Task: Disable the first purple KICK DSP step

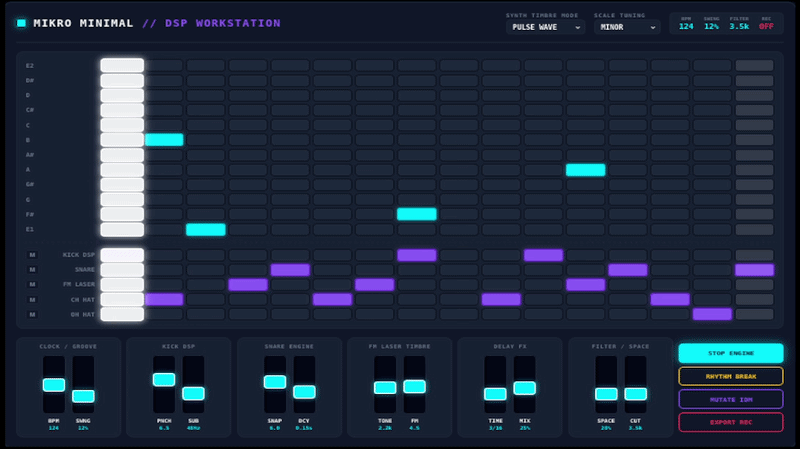Action: [417, 255]
